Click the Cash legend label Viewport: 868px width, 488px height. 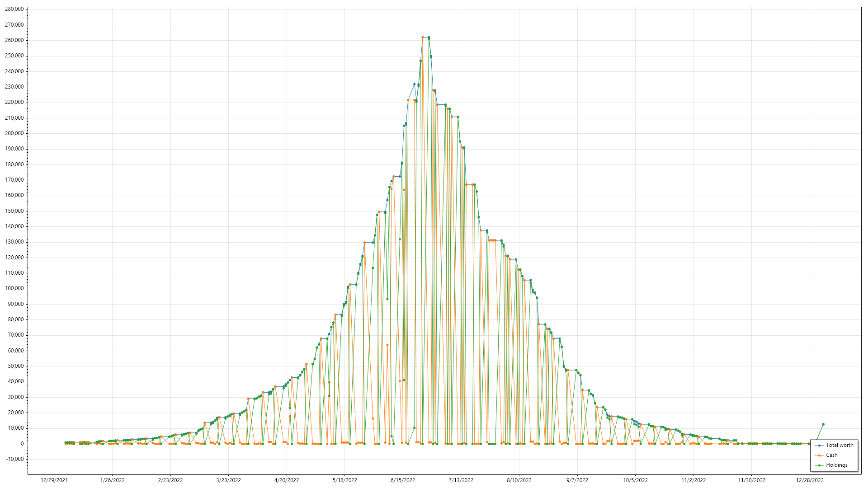pyautogui.click(x=831, y=455)
